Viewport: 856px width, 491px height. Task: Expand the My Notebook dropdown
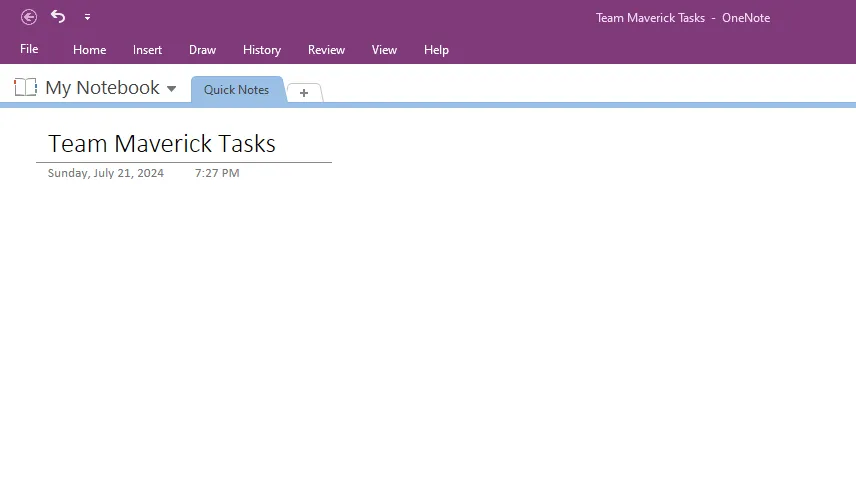pos(171,88)
